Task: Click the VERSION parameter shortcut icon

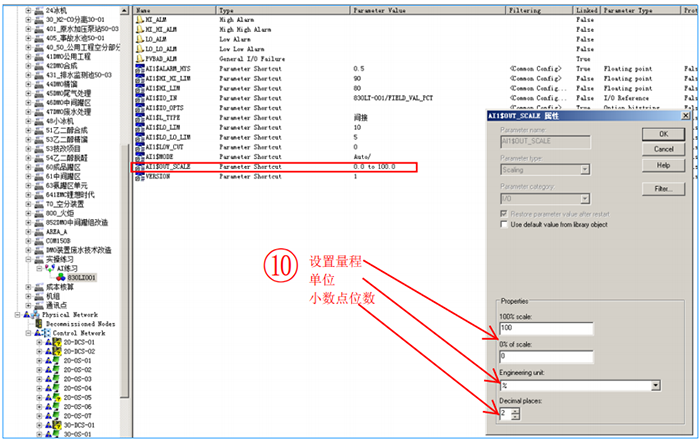Action: click(138, 176)
